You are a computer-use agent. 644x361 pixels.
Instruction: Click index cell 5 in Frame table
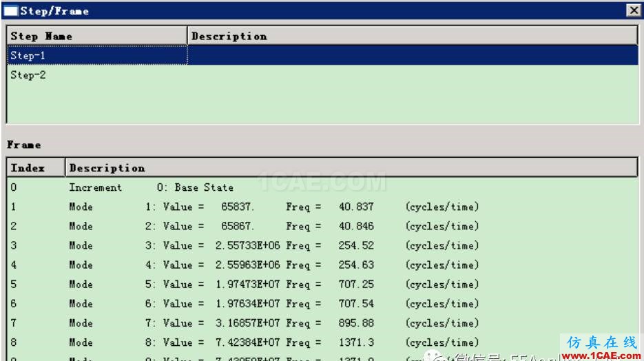(x=14, y=285)
